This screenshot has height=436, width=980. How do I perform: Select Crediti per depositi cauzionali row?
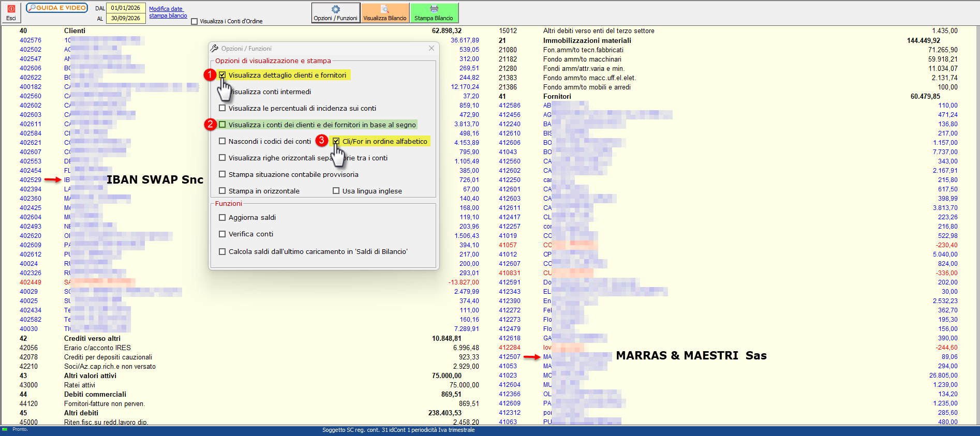(x=108, y=357)
